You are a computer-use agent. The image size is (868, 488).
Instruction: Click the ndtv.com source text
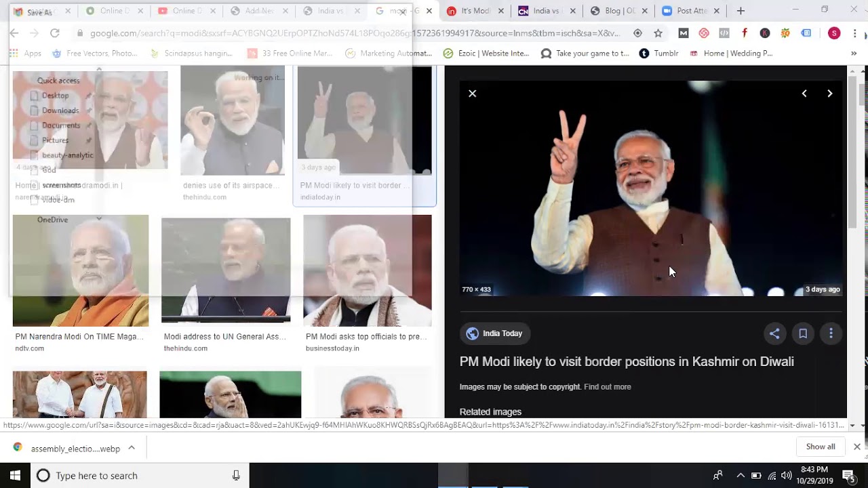(30, 348)
